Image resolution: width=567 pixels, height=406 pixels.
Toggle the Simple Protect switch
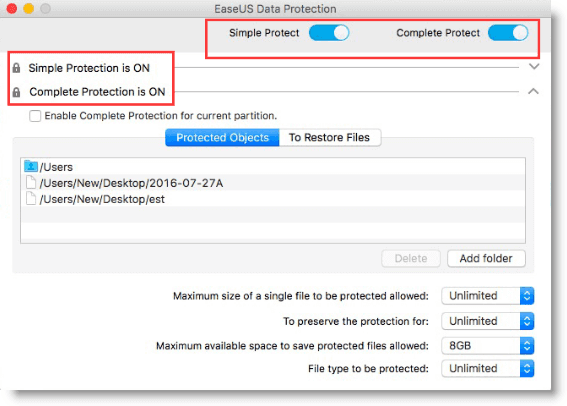coord(329,33)
